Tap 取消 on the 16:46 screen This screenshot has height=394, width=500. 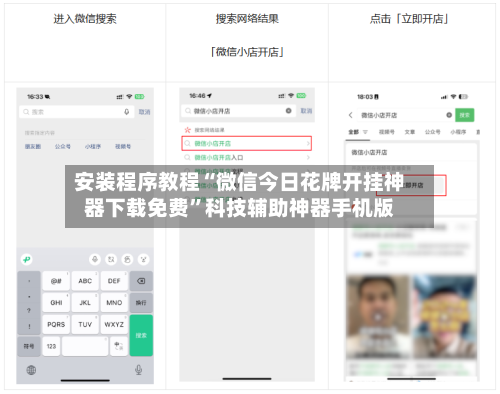point(306,111)
